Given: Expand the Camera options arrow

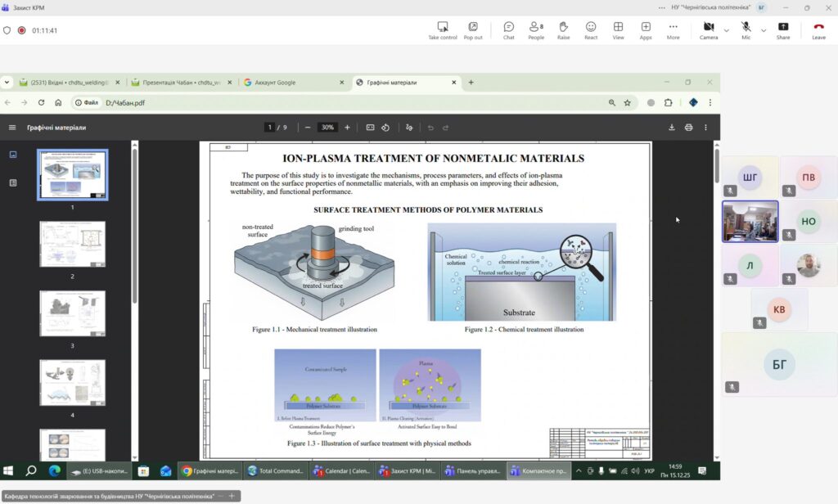Looking at the screenshot, I should [726, 30].
